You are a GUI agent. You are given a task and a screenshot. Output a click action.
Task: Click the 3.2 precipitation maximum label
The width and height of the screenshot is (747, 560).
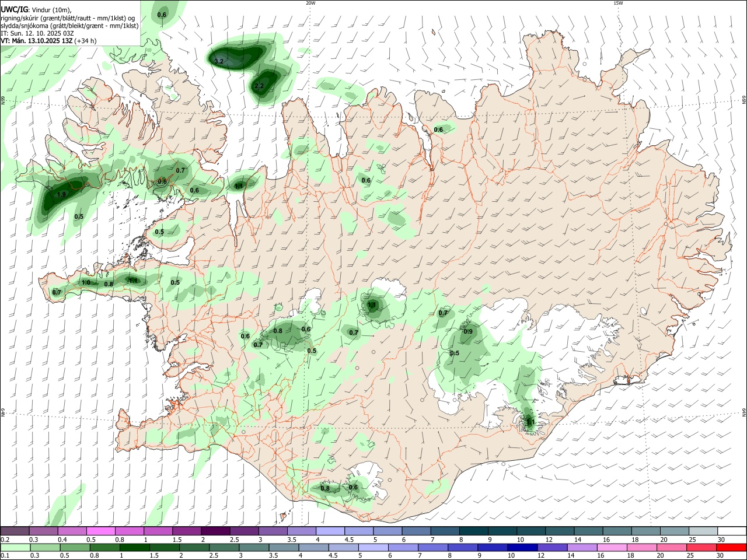pyautogui.click(x=219, y=61)
